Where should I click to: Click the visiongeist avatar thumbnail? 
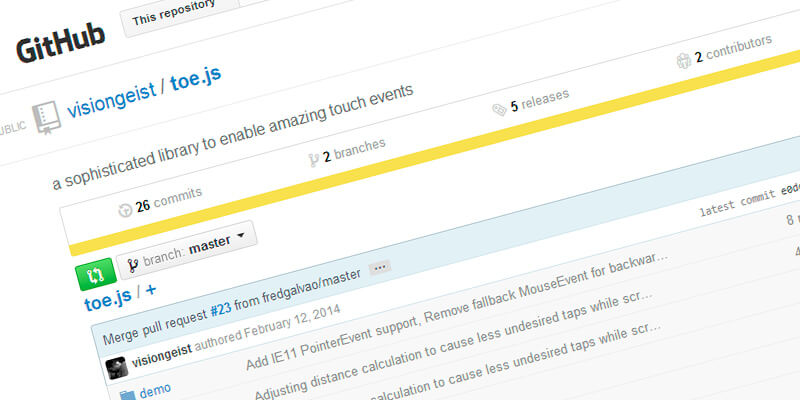click(116, 366)
